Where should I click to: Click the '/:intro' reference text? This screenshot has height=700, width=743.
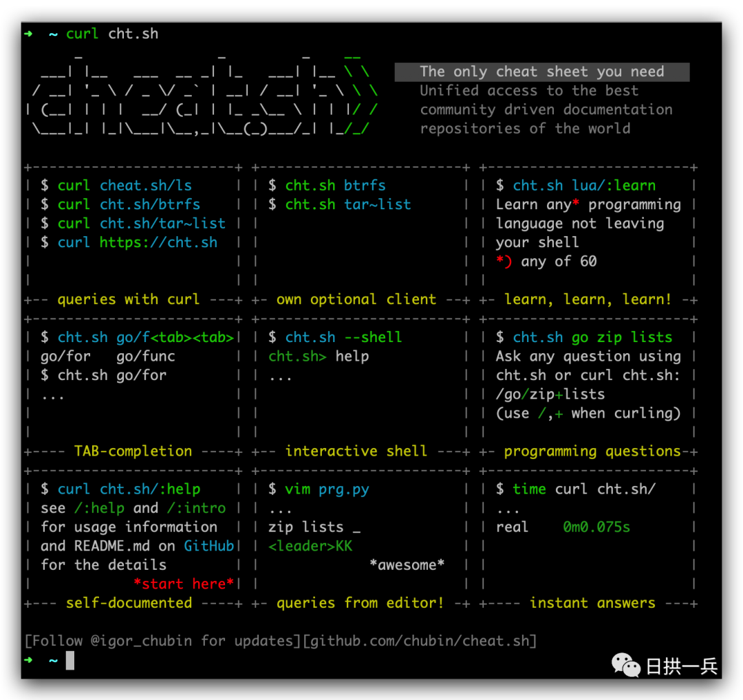pyautogui.click(x=196, y=508)
